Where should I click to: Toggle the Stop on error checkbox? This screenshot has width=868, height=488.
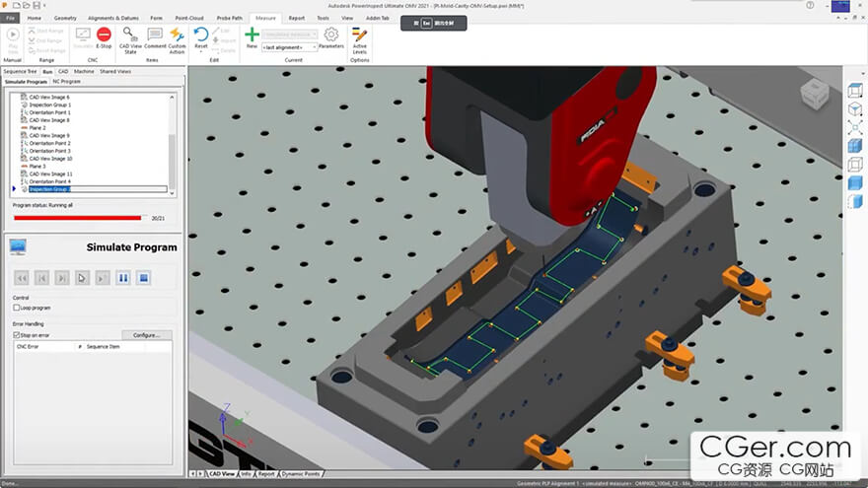(x=16, y=335)
